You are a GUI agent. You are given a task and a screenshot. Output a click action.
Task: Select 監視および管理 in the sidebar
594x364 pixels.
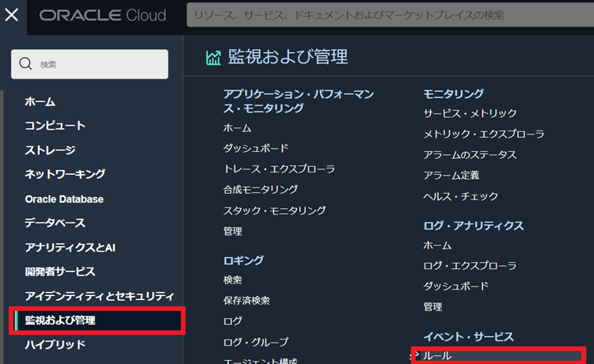tap(60, 320)
